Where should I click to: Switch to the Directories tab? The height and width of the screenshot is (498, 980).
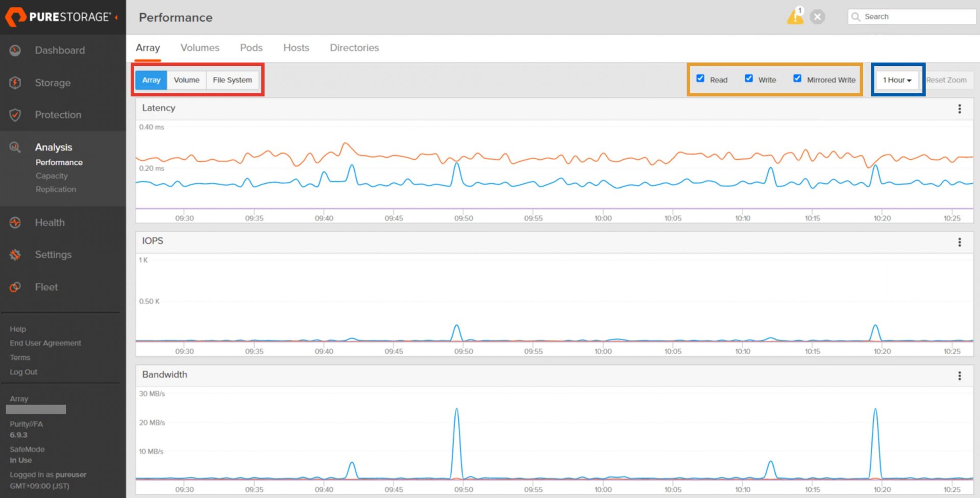(354, 48)
